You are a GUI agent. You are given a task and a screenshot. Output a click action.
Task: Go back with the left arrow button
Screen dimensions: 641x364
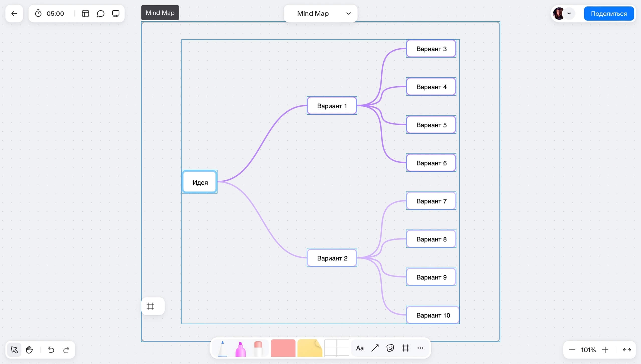pos(14,14)
